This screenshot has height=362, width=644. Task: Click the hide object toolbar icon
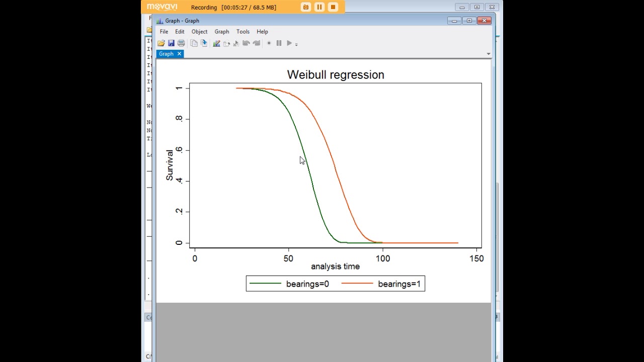(226, 43)
